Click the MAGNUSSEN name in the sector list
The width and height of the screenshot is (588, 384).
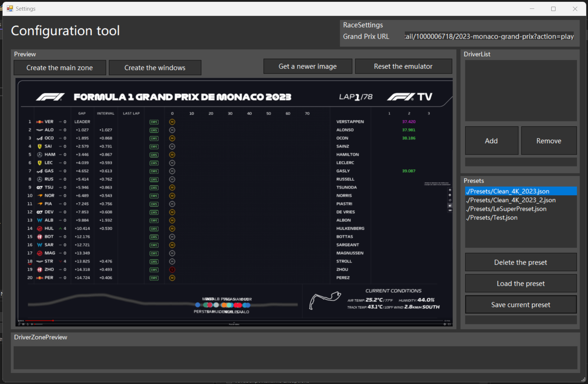click(350, 253)
